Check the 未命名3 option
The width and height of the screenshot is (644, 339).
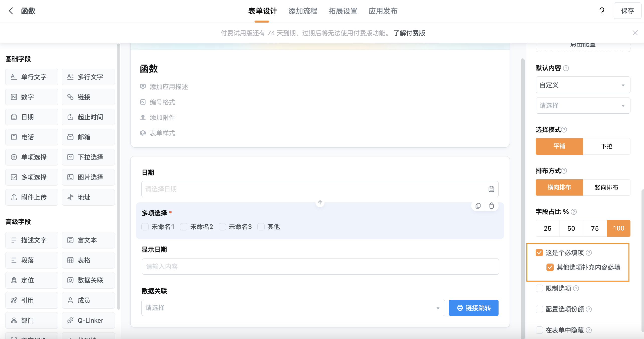222,227
